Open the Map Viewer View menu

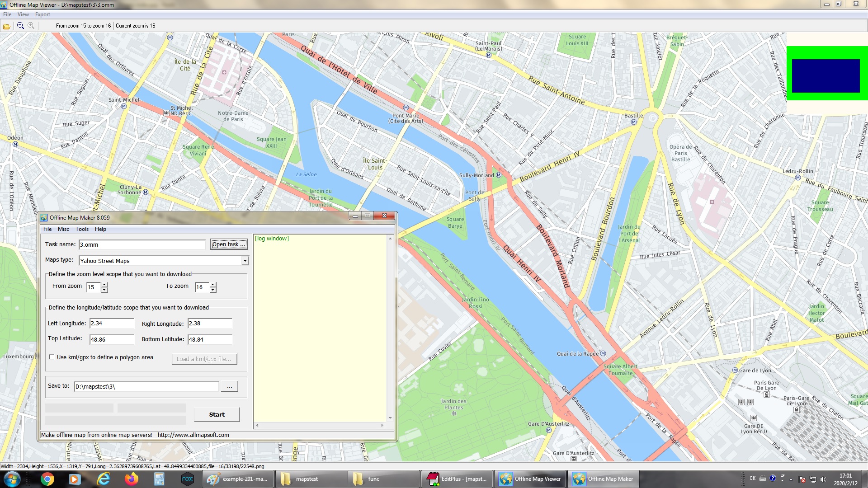click(23, 14)
